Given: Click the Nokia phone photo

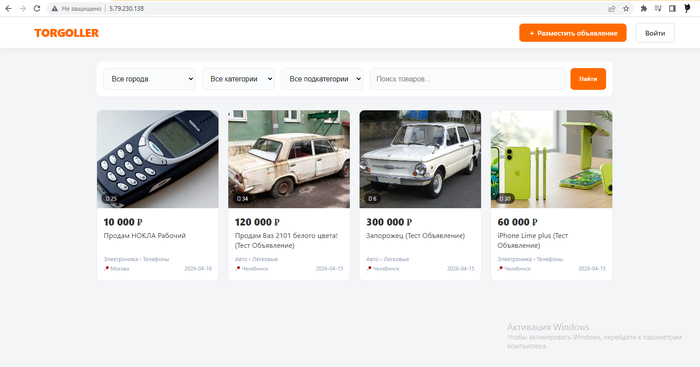Looking at the screenshot, I should (x=158, y=159).
